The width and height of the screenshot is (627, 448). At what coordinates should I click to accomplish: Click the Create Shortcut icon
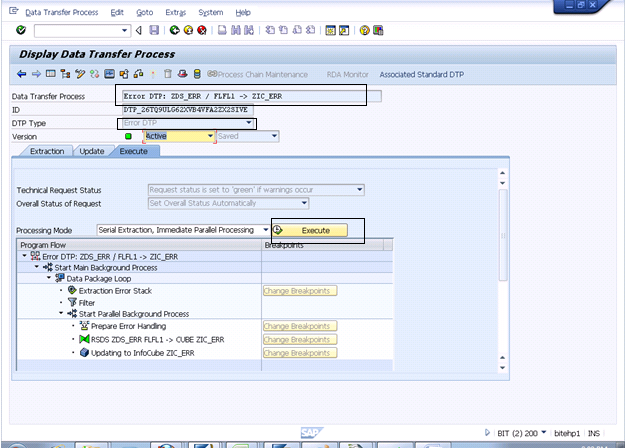(344, 30)
